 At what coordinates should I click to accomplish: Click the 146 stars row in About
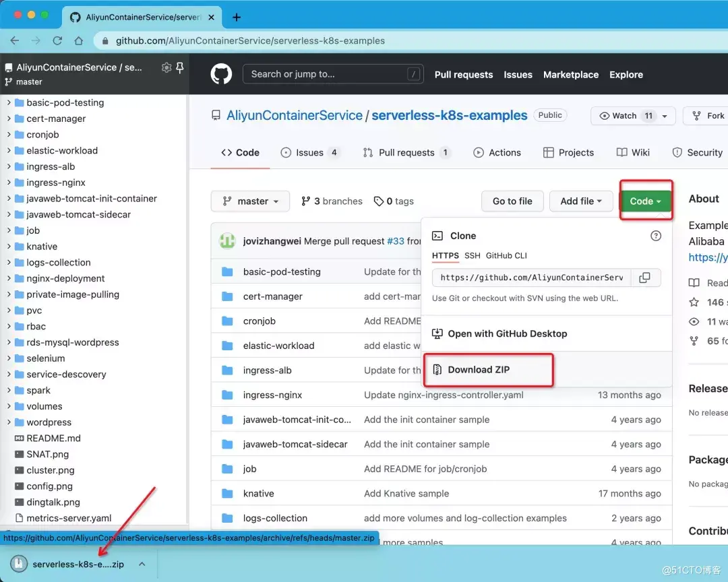click(708, 302)
